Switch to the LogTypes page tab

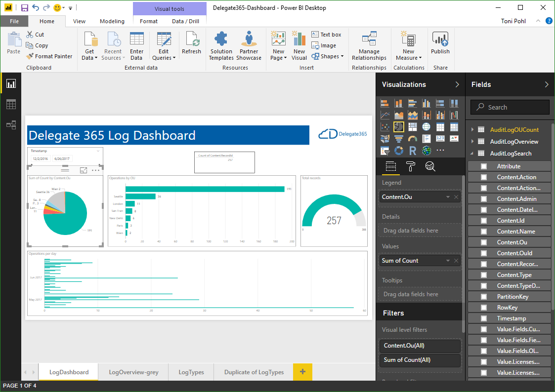click(x=191, y=372)
